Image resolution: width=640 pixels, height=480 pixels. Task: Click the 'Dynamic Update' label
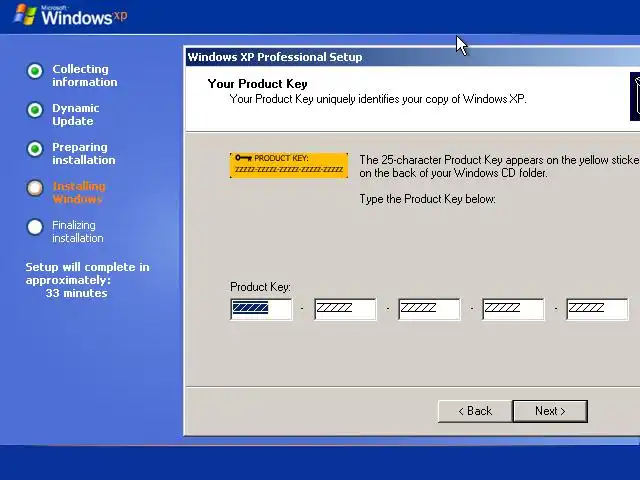coord(76,115)
